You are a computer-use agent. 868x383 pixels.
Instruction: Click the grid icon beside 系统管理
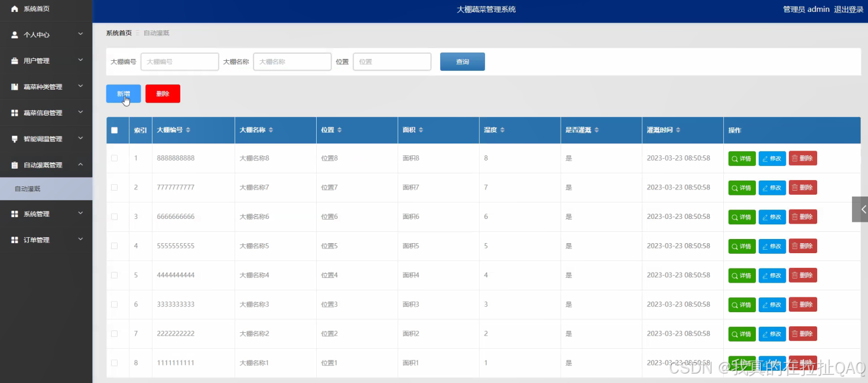tap(15, 214)
